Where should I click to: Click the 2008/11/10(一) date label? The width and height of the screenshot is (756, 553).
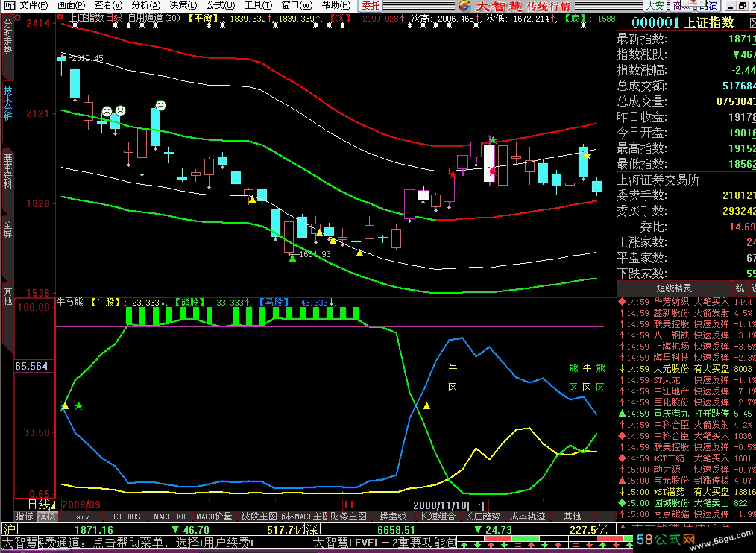tap(448, 505)
